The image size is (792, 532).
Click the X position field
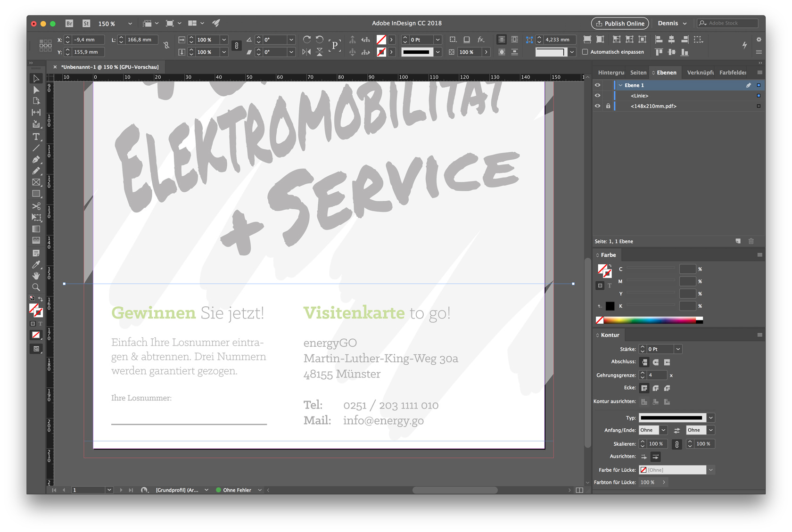pyautogui.click(x=88, y=40)
